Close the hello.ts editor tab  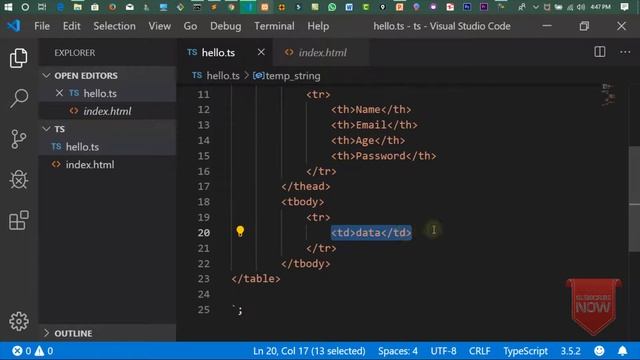261,52
